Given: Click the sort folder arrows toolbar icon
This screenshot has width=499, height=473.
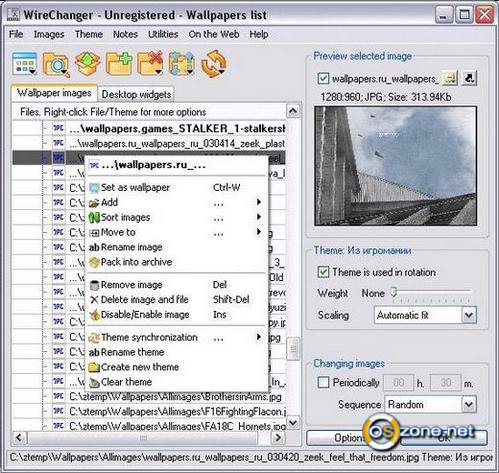Looking at the screenshot, I should pos(181,63).
